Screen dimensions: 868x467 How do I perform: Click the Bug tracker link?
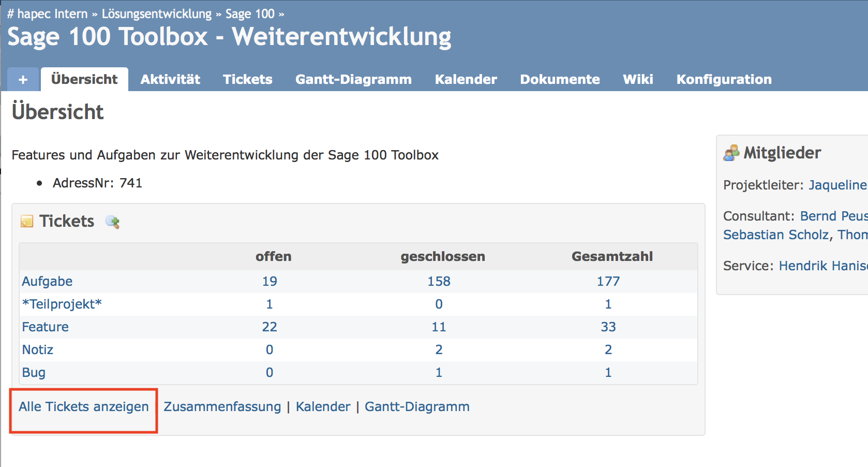coord(34,373)
